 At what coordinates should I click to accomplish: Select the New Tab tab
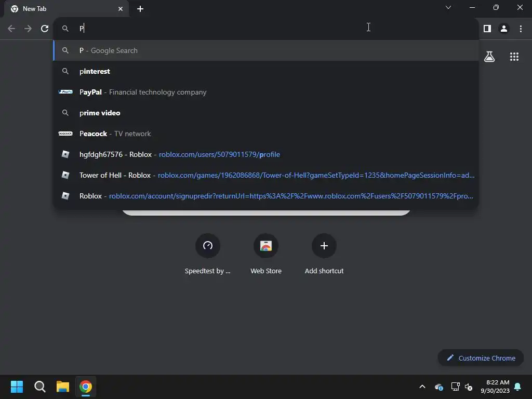pos(66,9)
